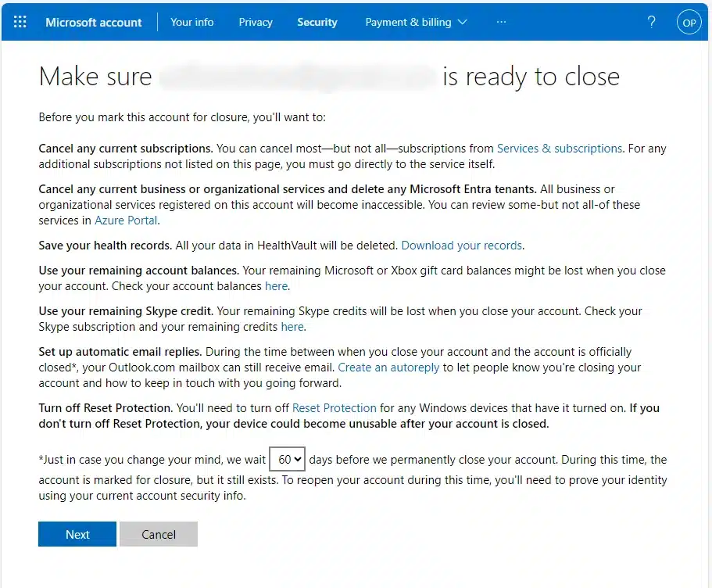Open the 60 days wait dropdown

click(287, 460)
